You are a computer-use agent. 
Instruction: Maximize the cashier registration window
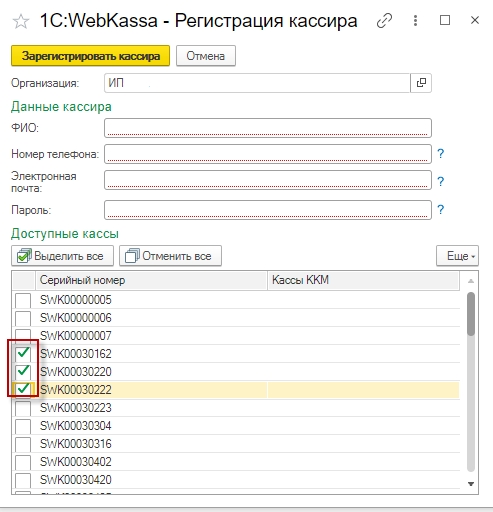tap(445, 20)
